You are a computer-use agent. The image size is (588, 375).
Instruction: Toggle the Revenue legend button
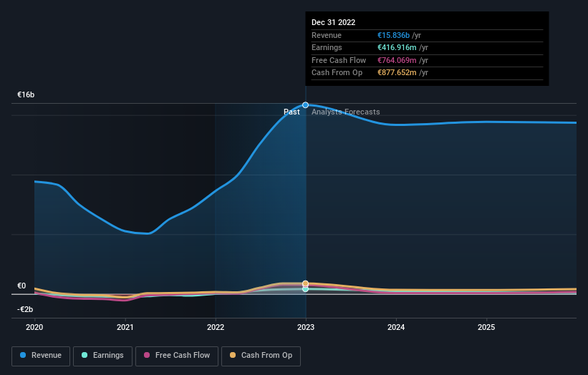tap(41, 356)
